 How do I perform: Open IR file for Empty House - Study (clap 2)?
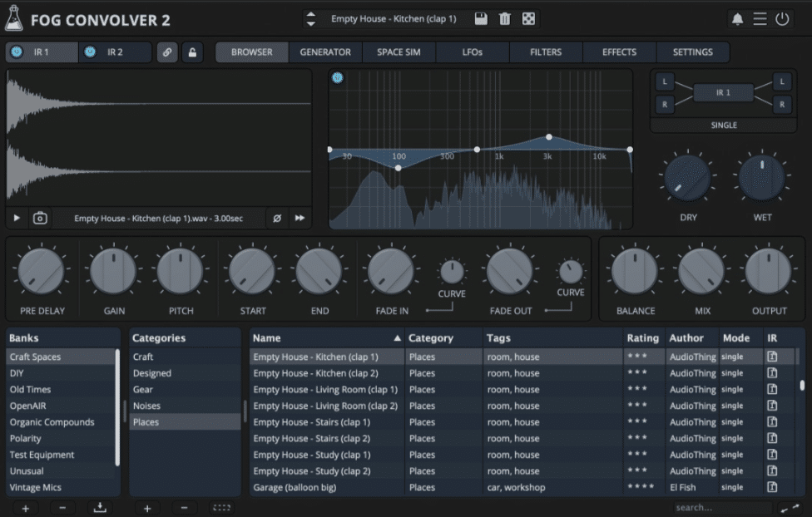[772, 470]
